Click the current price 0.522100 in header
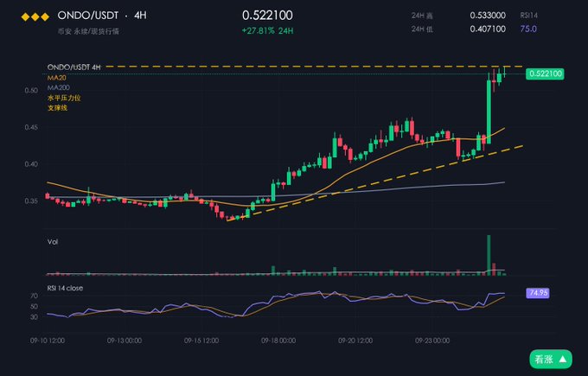The image size is (588, 376). point(267,16)
